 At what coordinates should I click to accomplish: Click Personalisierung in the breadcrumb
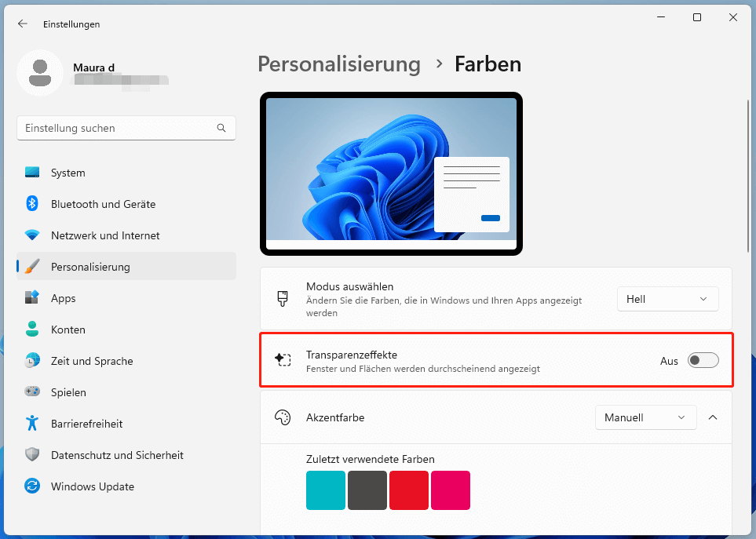[339, 64]
